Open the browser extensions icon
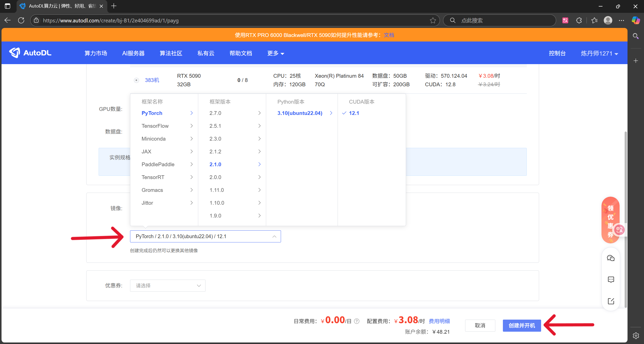 click(x=579, y=20)
